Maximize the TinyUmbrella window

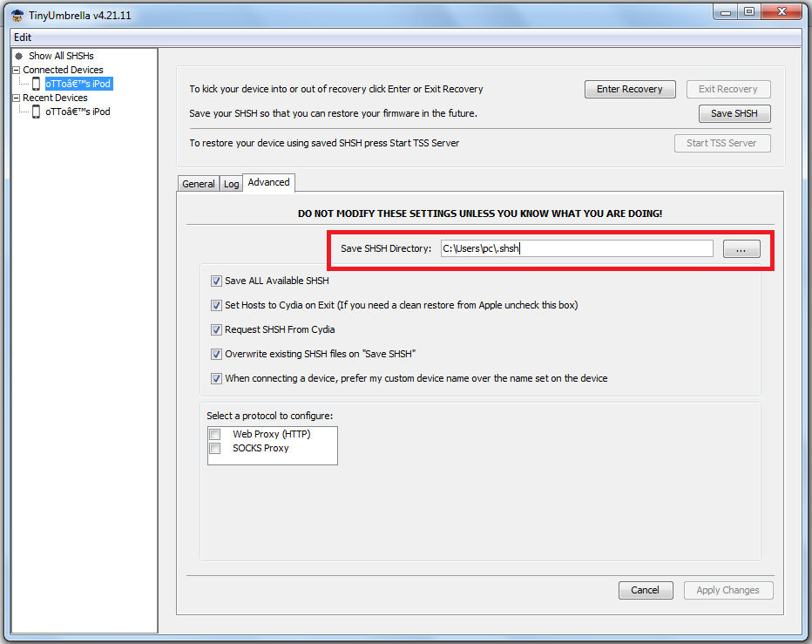748,12
